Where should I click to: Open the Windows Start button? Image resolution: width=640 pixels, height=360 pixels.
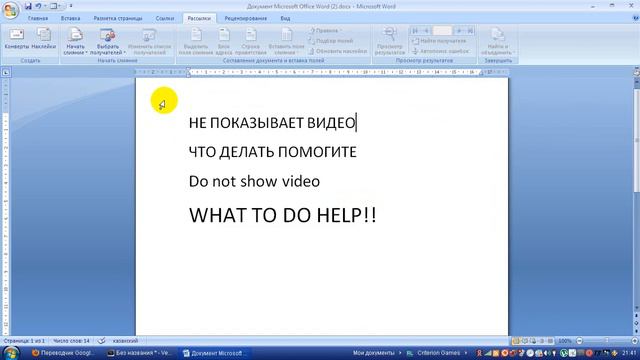coord(11,353)
